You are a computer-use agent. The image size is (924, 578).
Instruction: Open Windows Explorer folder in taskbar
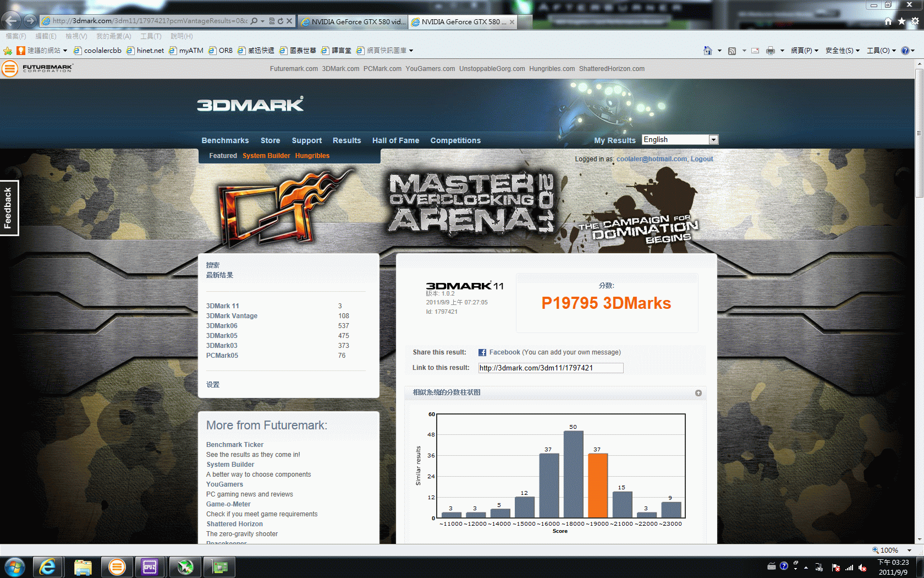pyautogui.click(x=82, y=567)
